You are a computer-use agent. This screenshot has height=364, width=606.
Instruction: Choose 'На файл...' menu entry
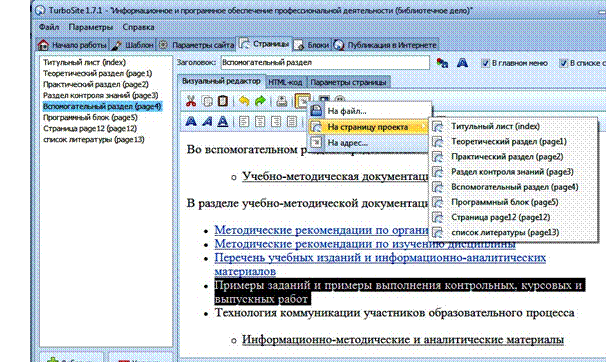tap(370, 111)
